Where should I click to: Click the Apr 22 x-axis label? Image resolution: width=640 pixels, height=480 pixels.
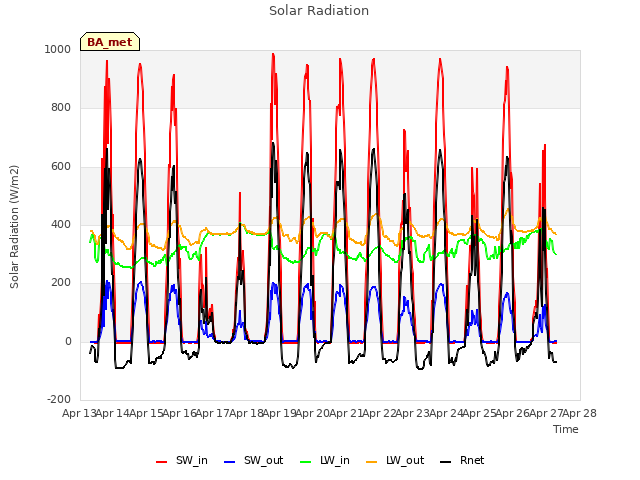click(x=380, y=413)
